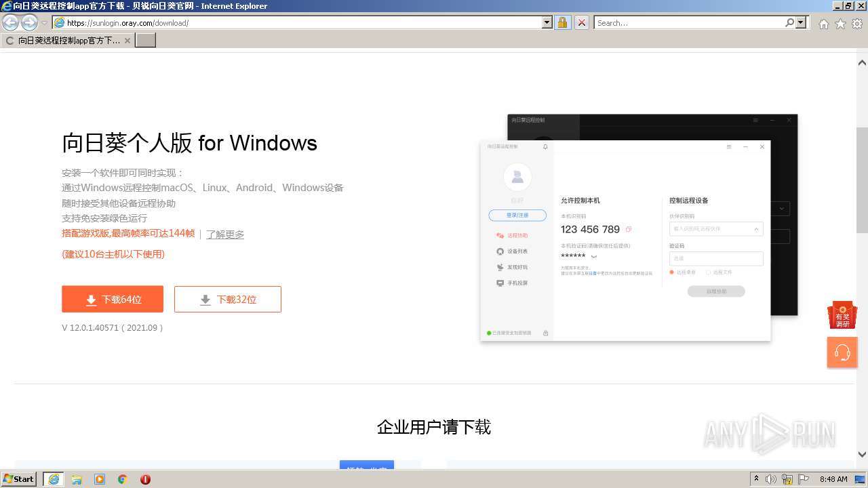Click the search magnifier icon
This screenshot has width=868, height=488.
(789, 22)
